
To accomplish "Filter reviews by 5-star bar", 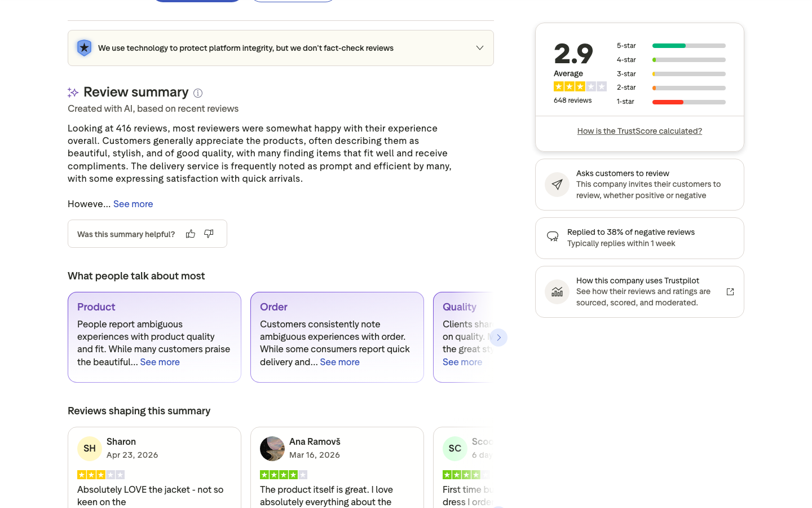I will coord(689,46).
